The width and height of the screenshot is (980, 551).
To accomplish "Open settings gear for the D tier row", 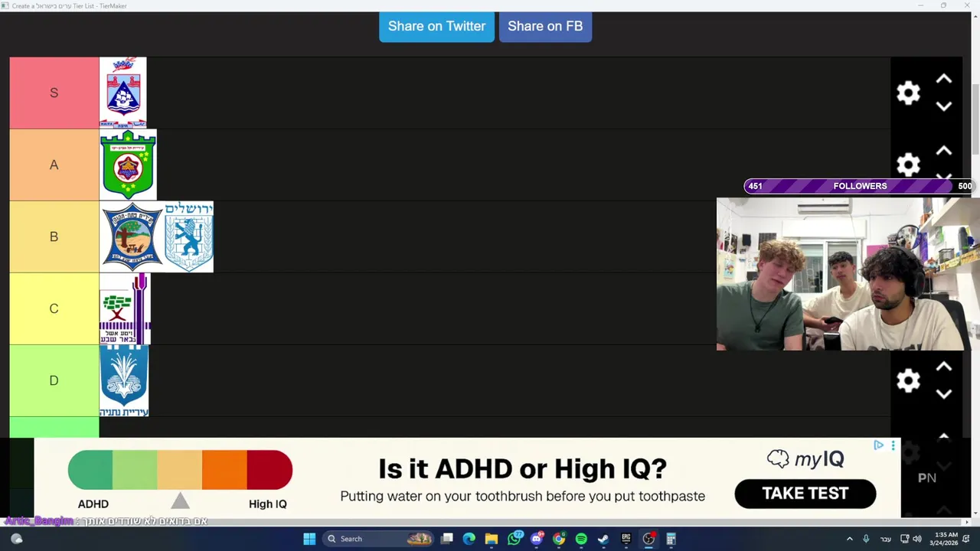I will [x=908, y=380].
